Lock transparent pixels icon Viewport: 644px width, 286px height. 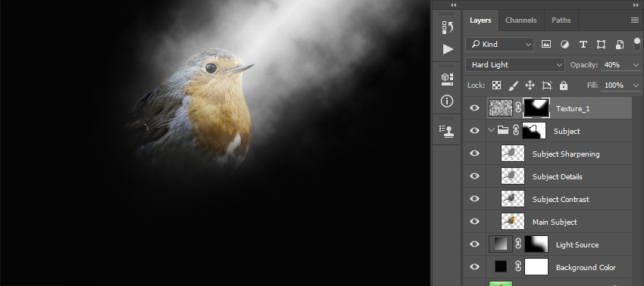point(496,85)
